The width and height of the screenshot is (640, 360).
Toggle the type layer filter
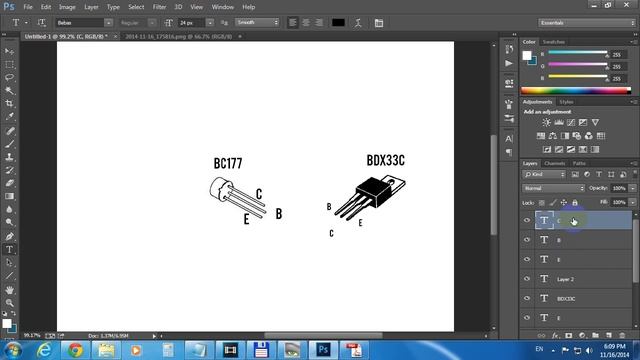click(599, 175)
